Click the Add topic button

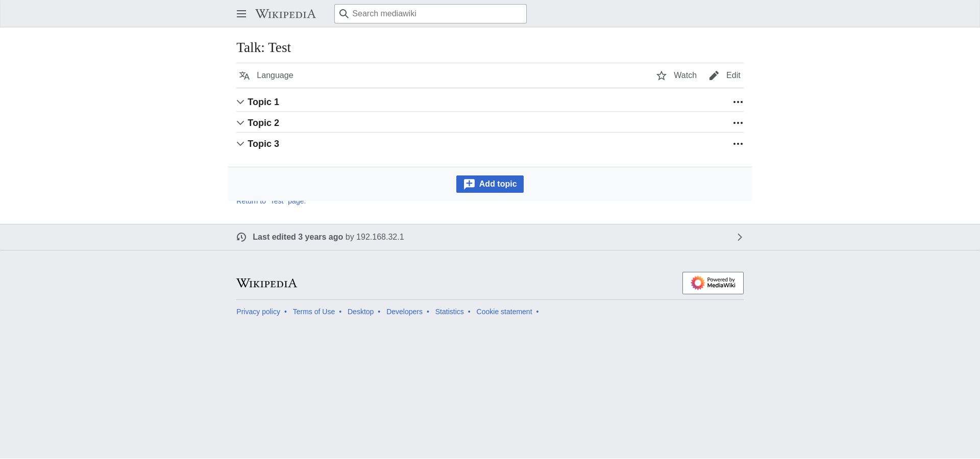click(490, 184)
